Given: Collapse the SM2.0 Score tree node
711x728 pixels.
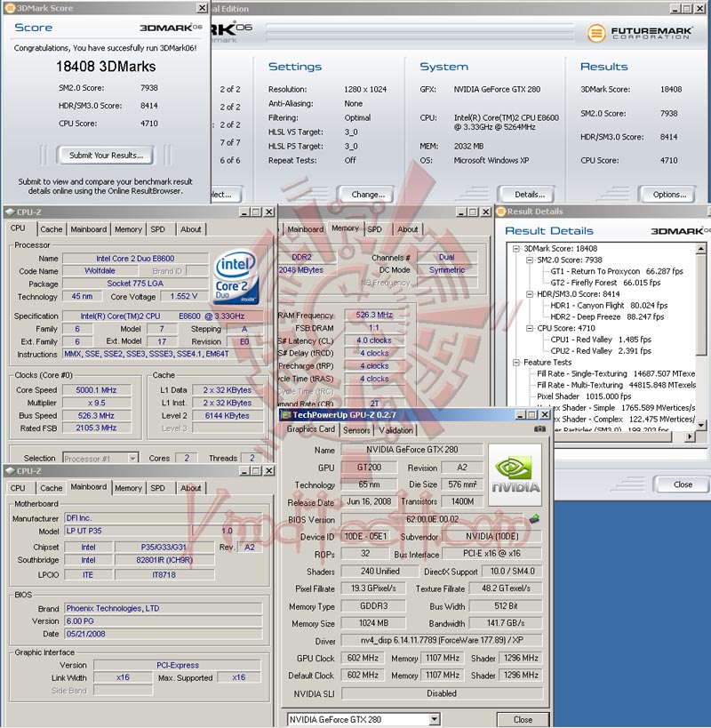Looking at the screenshot, I should 529,260.
